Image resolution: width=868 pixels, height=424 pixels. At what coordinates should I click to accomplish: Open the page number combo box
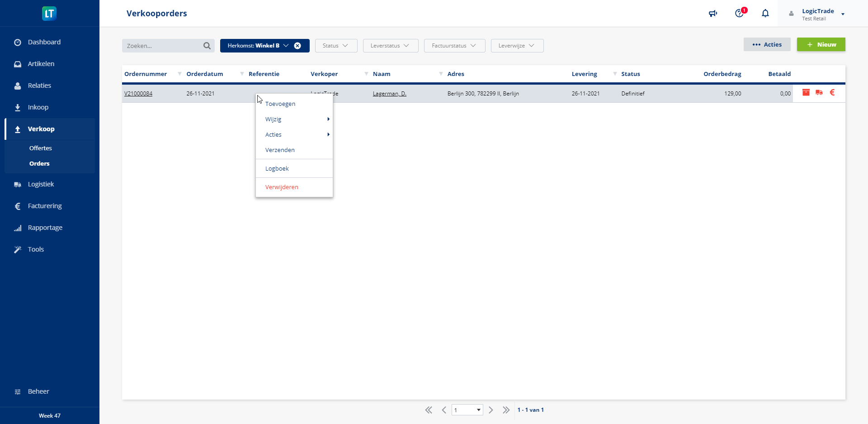point(467,410)
